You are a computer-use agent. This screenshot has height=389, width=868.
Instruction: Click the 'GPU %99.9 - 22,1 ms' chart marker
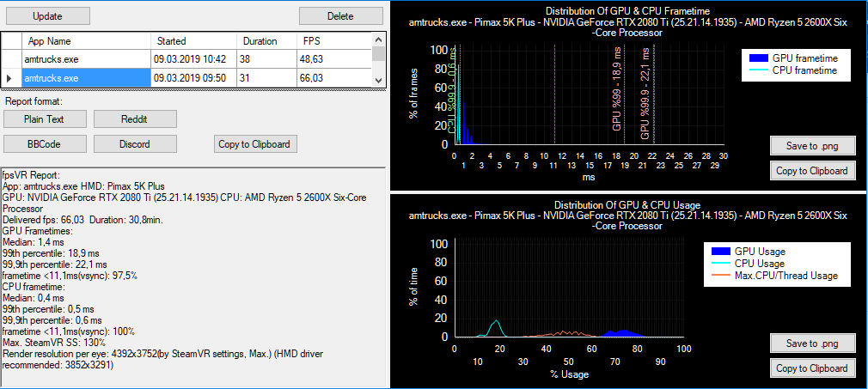point(645,93)
